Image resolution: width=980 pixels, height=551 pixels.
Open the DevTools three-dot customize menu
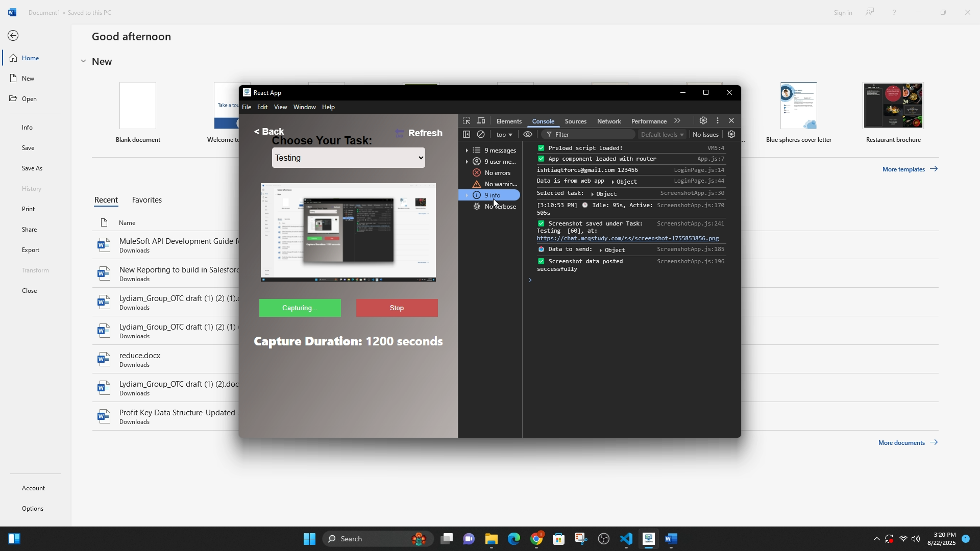(718, 121)
